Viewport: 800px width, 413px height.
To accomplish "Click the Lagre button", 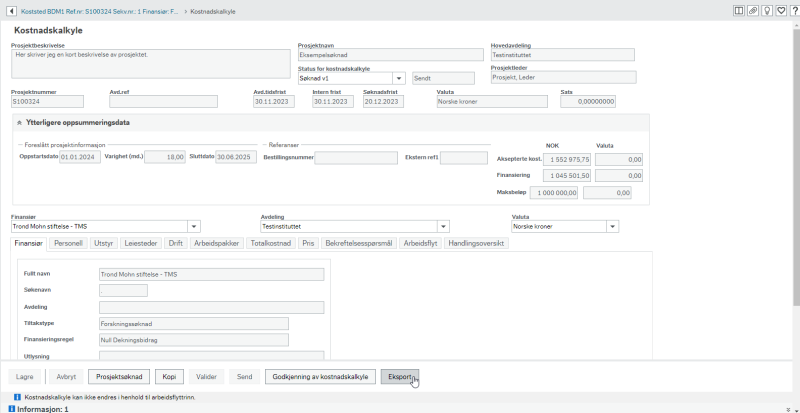I will [24, 377].
